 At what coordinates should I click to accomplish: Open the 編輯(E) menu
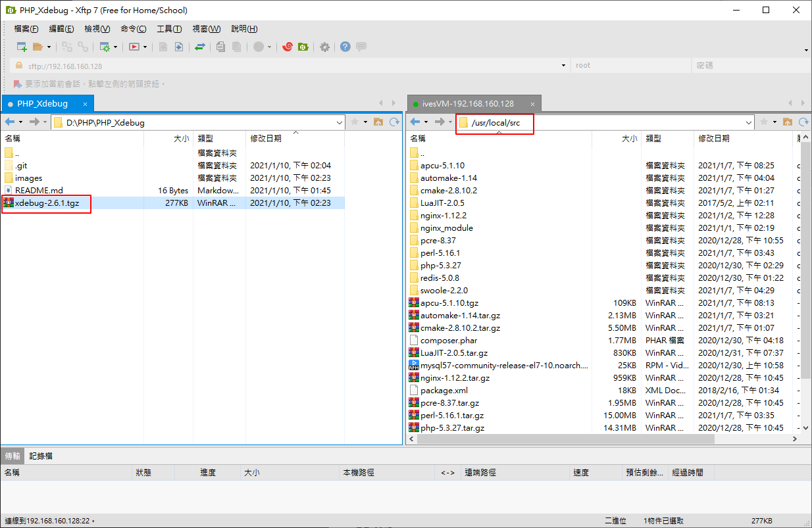pos(61,29)
